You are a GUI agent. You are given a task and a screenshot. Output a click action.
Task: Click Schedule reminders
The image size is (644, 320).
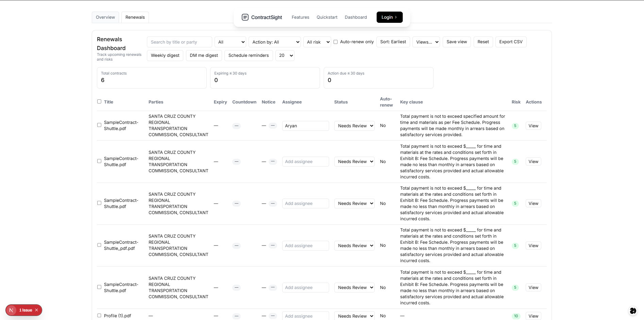pyautogui.click(x=249, y=55)
